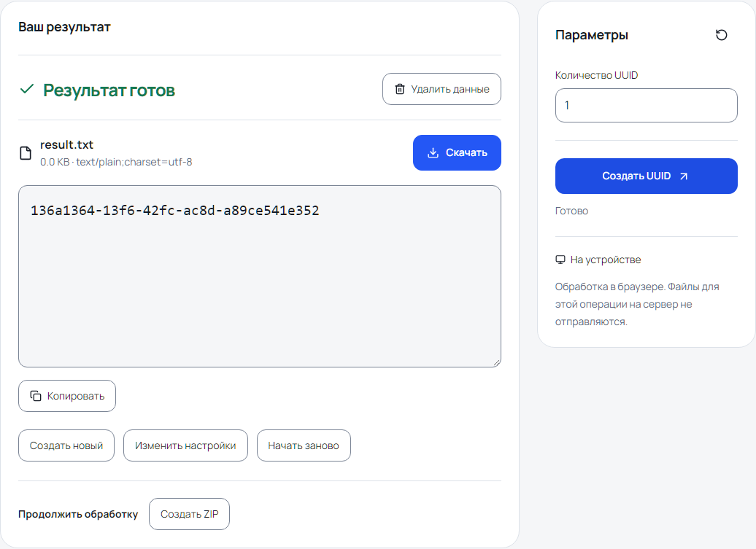This screenshot has width=756, height=549.
Task: Click the Ваш результат heading
Action: 64,27
